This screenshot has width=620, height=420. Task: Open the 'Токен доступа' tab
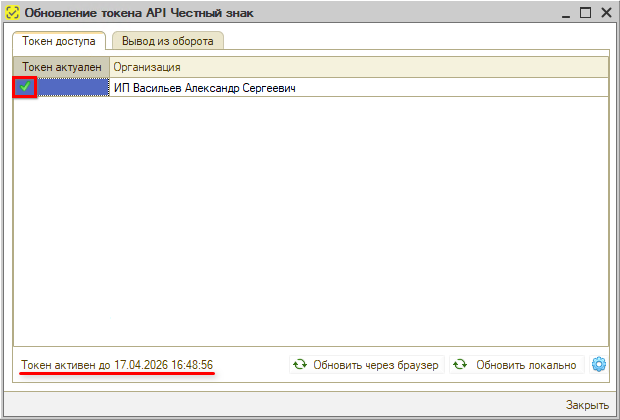(59, 41)
